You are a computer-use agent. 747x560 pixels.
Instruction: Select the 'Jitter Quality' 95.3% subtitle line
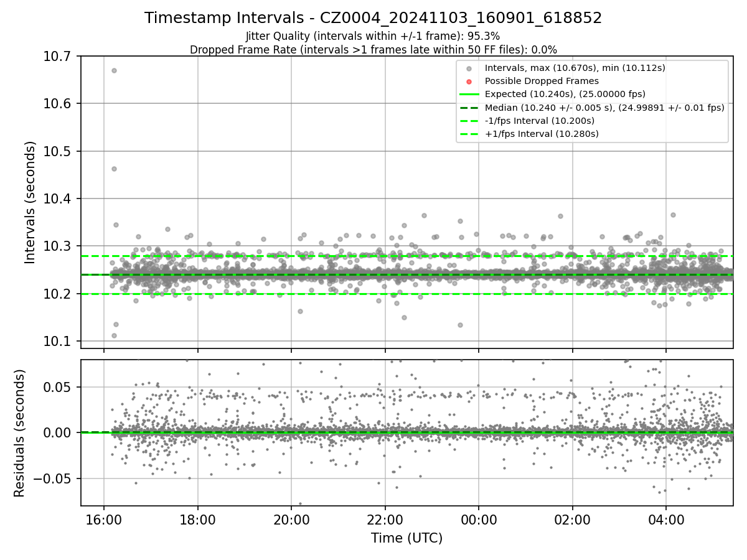click(373, 36)
